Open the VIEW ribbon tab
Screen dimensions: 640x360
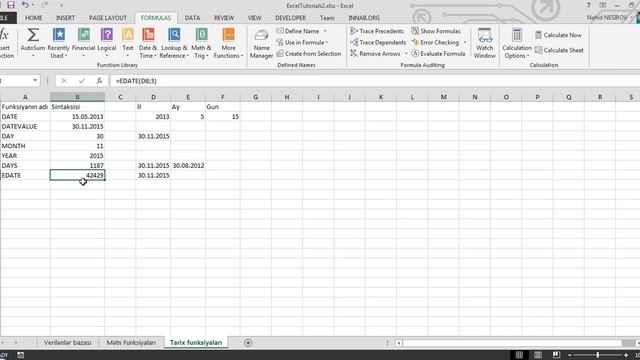click(254, 18)
